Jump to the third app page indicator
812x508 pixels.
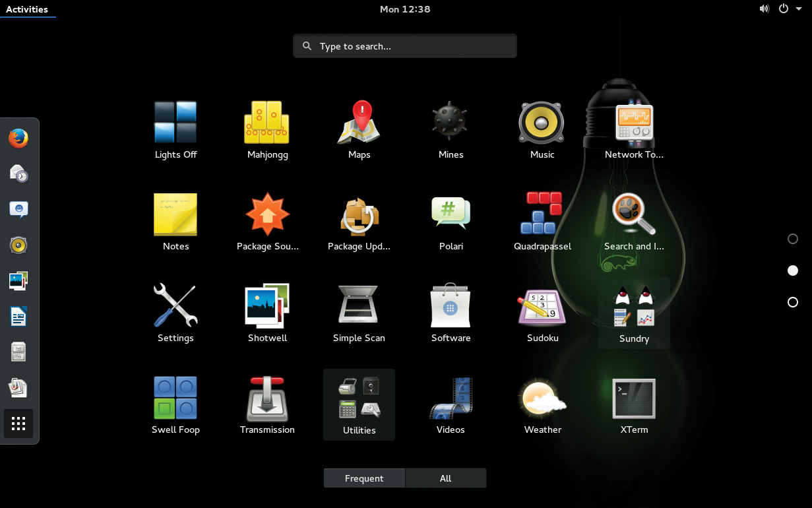[x=793, y=302]
